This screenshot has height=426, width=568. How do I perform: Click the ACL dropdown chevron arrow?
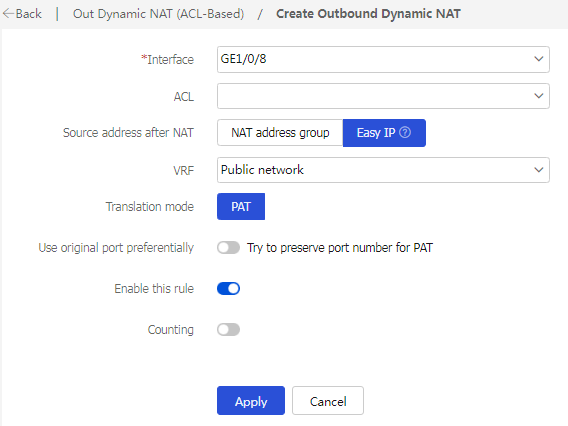[539, 96]
